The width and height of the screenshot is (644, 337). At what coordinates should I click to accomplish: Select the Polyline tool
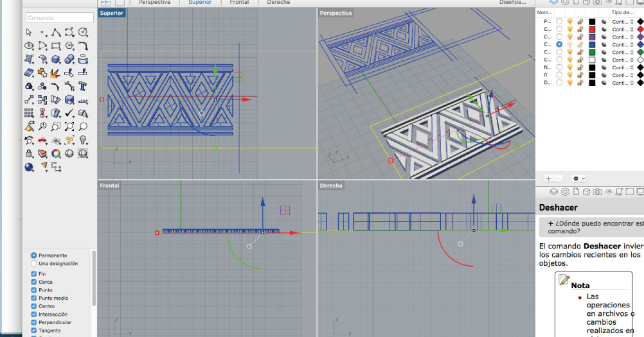pos(56,32)
